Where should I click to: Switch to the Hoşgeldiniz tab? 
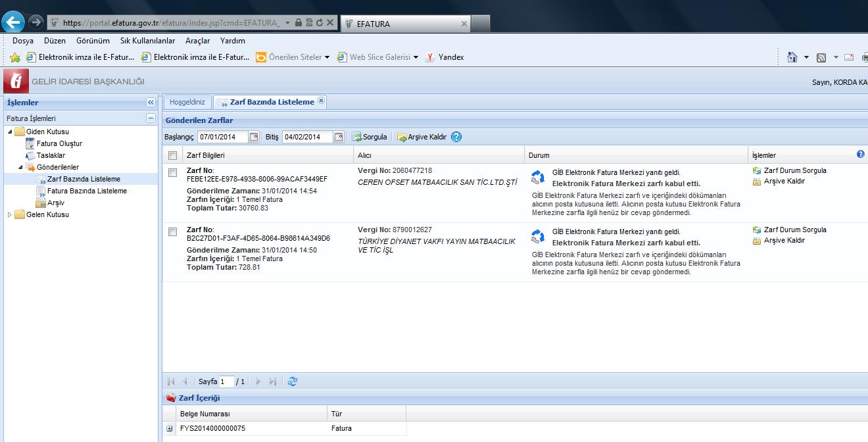click(187, 103)
